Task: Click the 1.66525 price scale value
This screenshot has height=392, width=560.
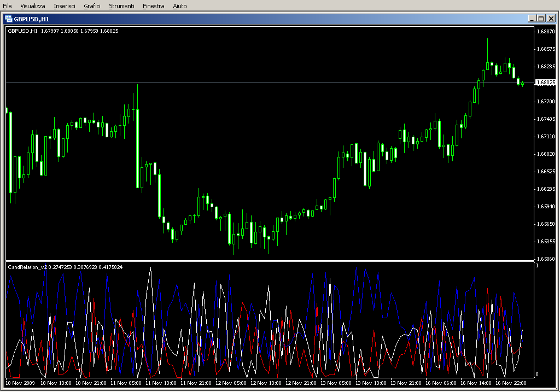Action: click(546, 171)
